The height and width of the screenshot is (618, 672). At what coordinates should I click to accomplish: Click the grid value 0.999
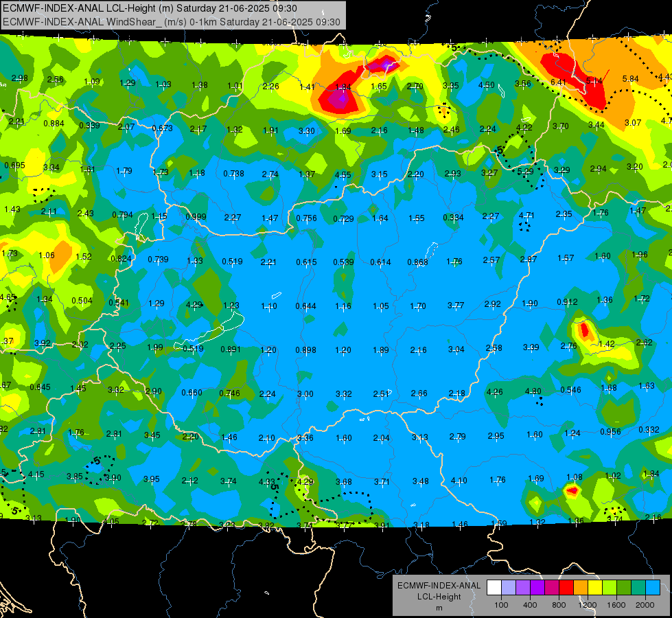(196, 217)
